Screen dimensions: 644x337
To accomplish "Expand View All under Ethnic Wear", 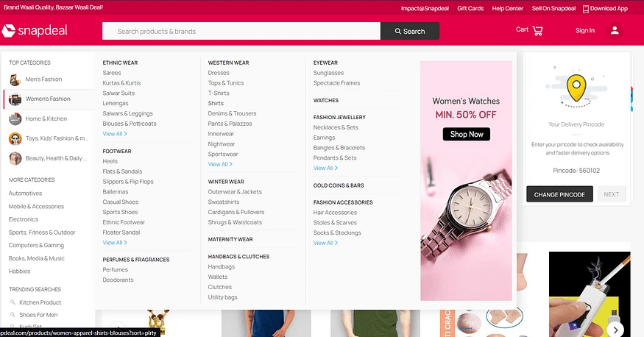I will click(115, 134).
